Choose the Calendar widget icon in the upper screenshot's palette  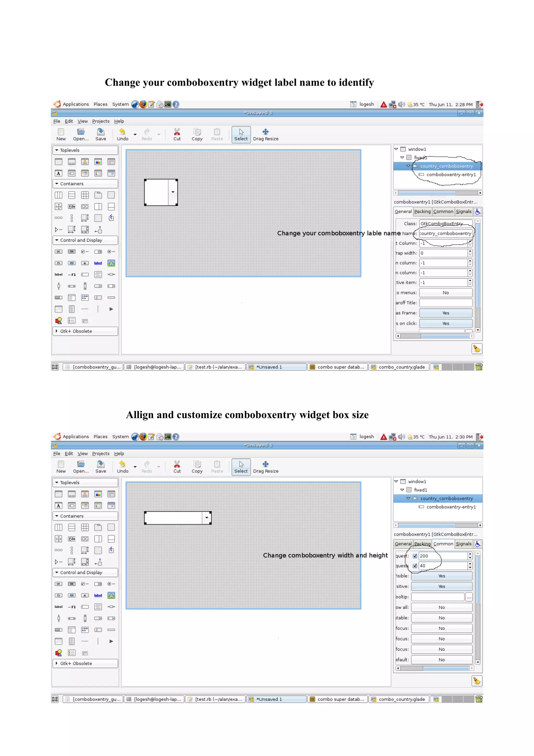click(59, 309)
